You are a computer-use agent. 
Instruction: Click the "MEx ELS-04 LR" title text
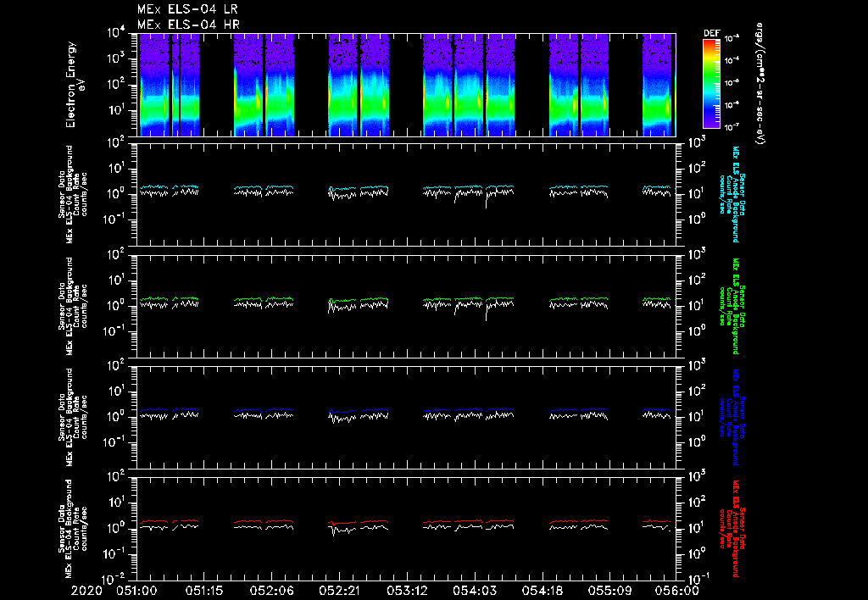187,9
